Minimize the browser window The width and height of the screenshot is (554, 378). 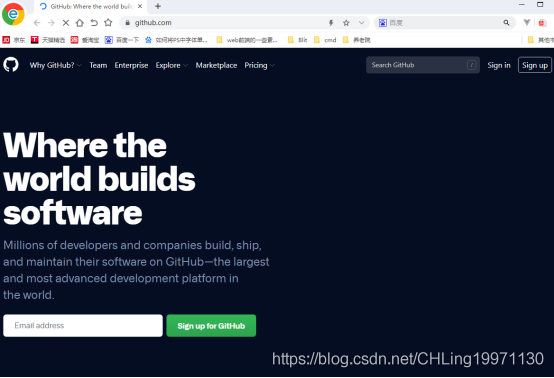522,5
